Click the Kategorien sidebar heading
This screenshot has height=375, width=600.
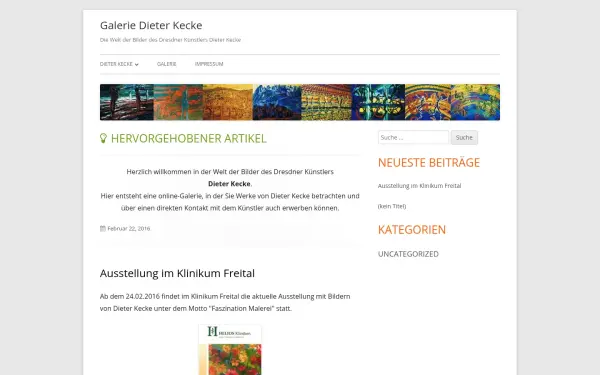coord(412,230)
